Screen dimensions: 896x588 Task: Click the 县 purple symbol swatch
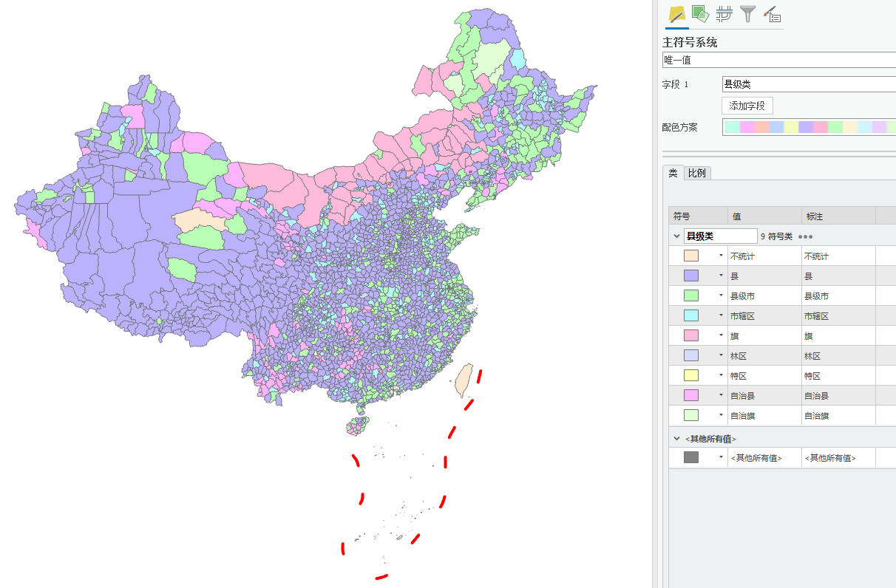coord(691,276)
